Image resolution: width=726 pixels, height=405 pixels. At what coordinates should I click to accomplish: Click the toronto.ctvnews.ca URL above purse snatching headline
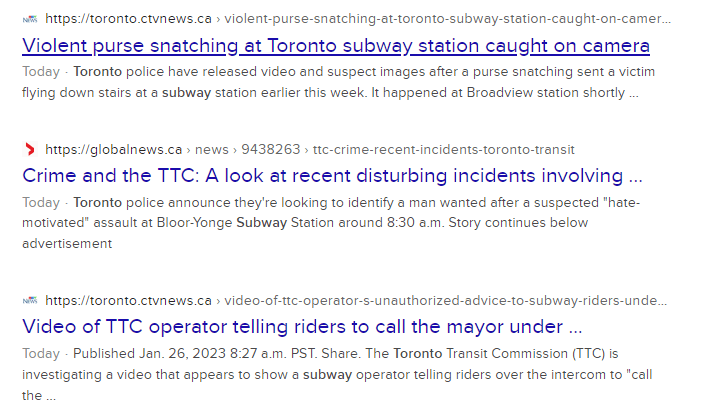pos(128,19)
